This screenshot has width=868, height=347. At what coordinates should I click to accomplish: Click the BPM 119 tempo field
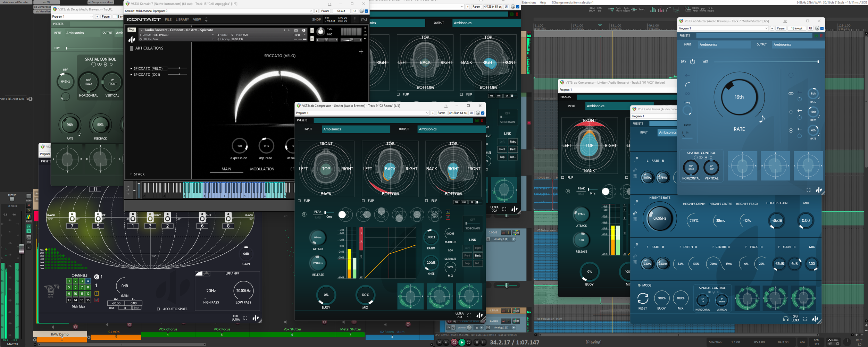(817, 342)
